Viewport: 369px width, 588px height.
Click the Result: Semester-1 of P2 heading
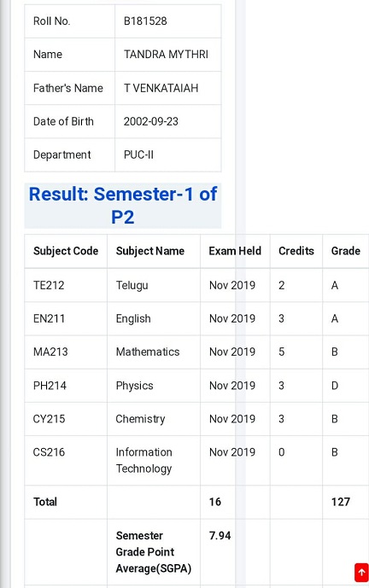tap(123, 206)
